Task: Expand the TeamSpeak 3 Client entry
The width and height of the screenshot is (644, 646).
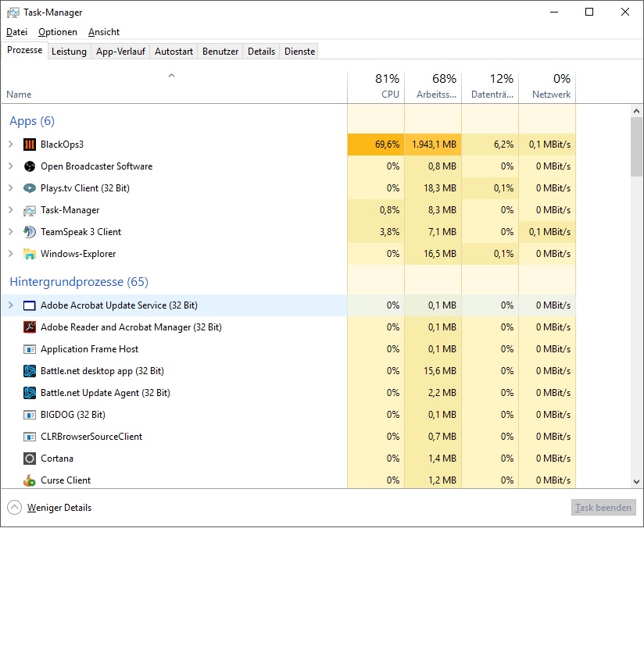Action: coord(11,231)
